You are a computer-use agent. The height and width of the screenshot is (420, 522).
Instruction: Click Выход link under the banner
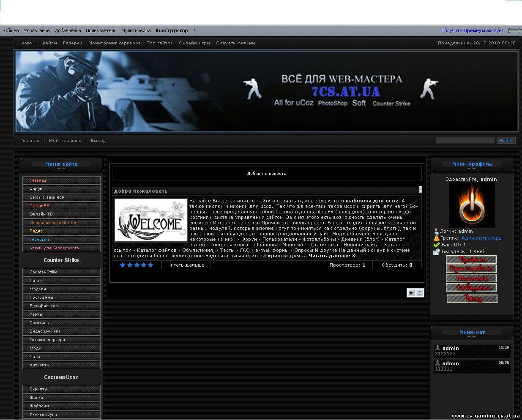pyautogui.click(x=98, y=141)
